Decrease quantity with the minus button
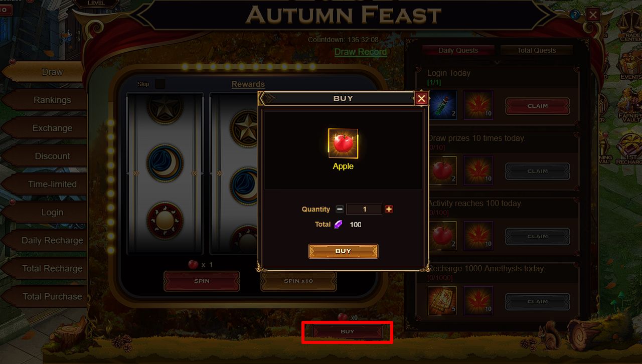Image resolution: width=642 pixels, height=364 pixels. click(x=340, y=209)
